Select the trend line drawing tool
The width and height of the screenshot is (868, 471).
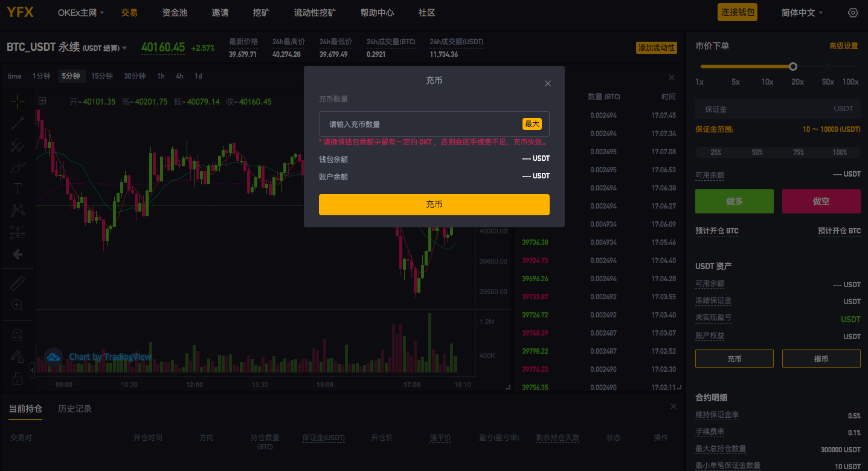tap(18, 123)
